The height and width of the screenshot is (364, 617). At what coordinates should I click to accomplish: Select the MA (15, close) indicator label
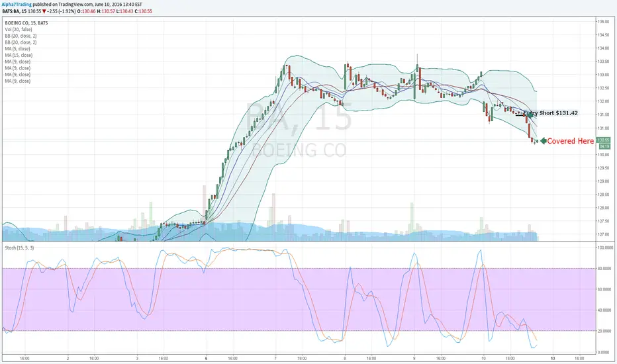click(x=19, y=55)
